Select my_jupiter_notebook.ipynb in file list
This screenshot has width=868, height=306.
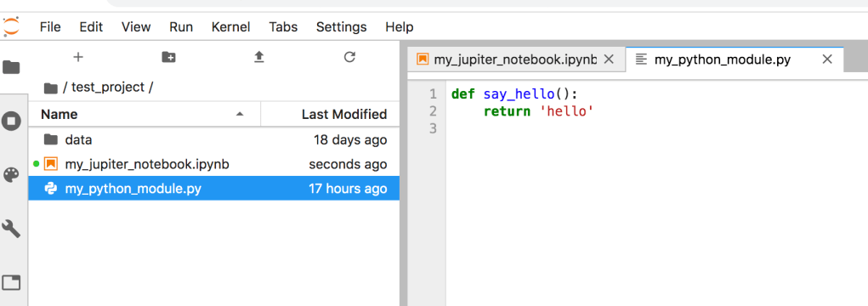pyautogui.click(x=213, y=164)
